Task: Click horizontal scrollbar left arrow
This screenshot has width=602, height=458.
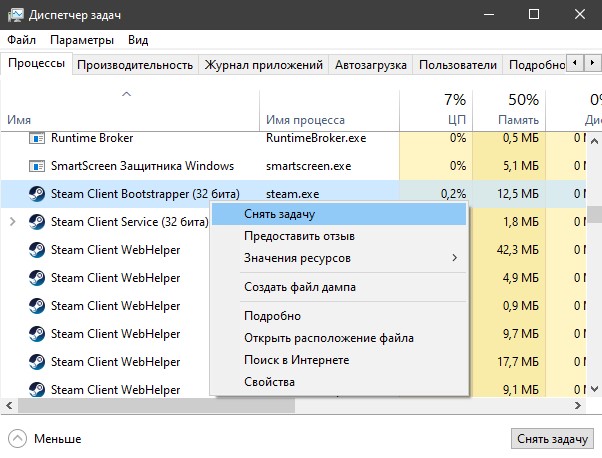Action: pyautogui.click(x=9, y=405)
